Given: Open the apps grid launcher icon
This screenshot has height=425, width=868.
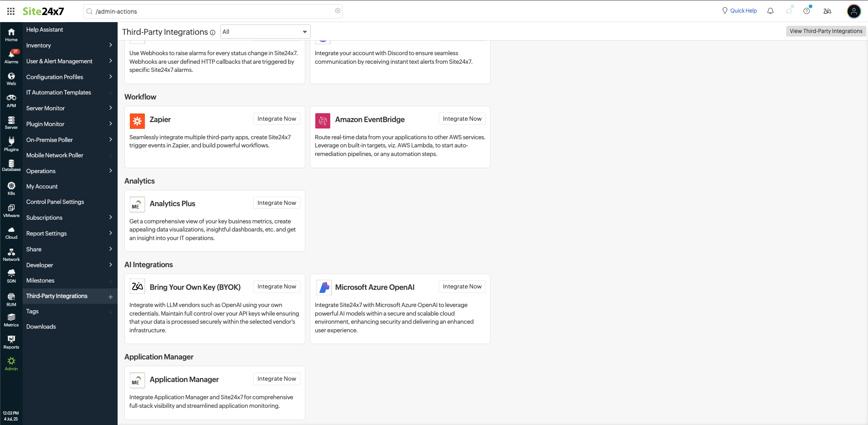Looking at the screenshot, I should [11, 11].
